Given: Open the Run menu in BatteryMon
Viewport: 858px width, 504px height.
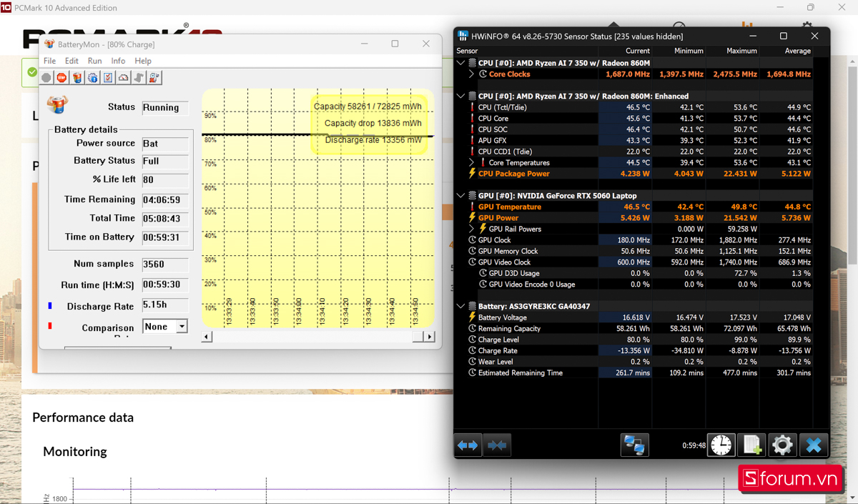Looking at the screenshot, I should click(94, 61).
